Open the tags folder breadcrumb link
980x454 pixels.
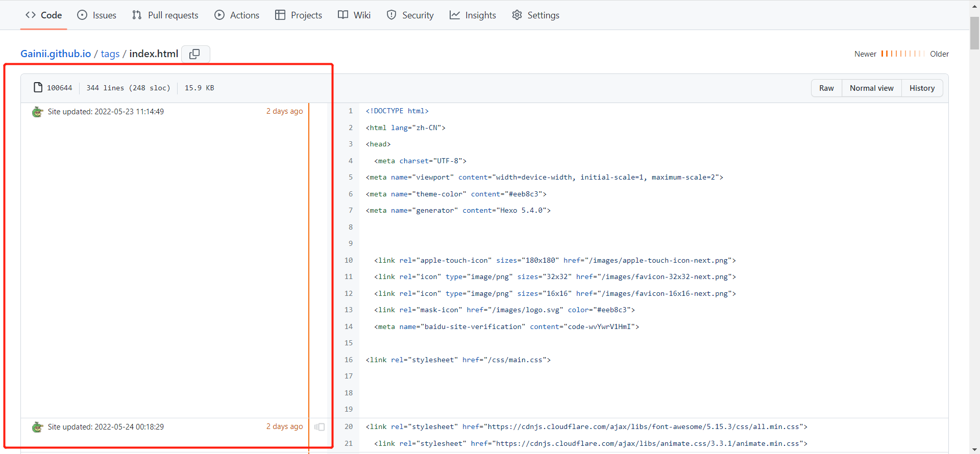tap(110, 54)
